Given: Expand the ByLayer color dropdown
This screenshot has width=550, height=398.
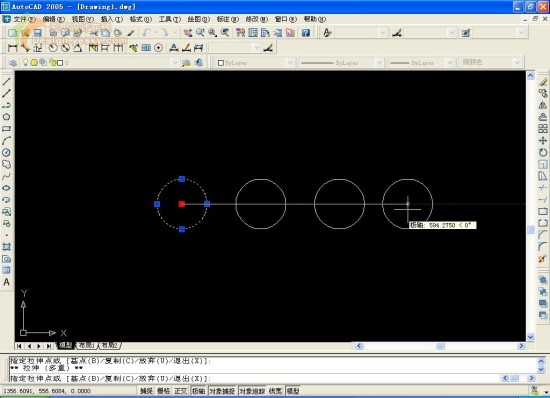Looking at the screenshot, I should 290,63.
